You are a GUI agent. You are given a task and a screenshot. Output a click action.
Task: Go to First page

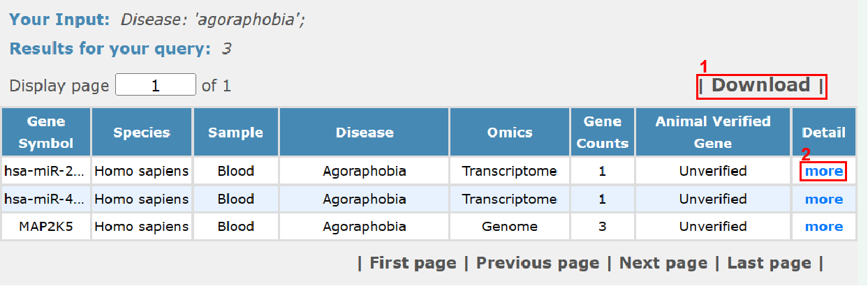click(413, 263)
